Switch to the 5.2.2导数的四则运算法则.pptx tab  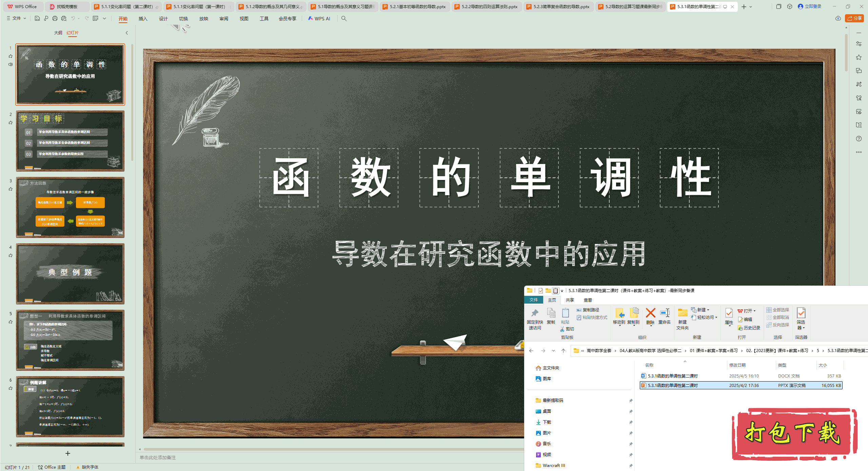pos(487,7)
